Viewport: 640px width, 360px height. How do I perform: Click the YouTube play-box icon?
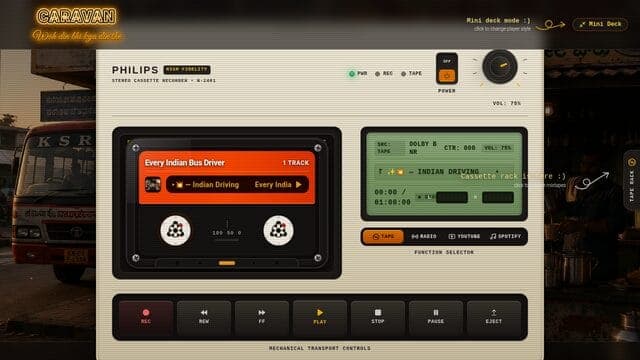click(452, 236)
